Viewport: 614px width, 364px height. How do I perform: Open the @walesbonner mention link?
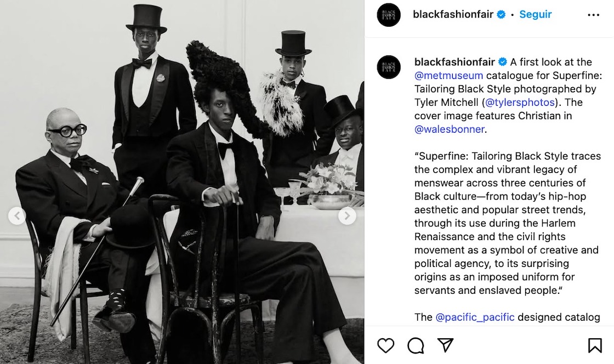[449, 129]
